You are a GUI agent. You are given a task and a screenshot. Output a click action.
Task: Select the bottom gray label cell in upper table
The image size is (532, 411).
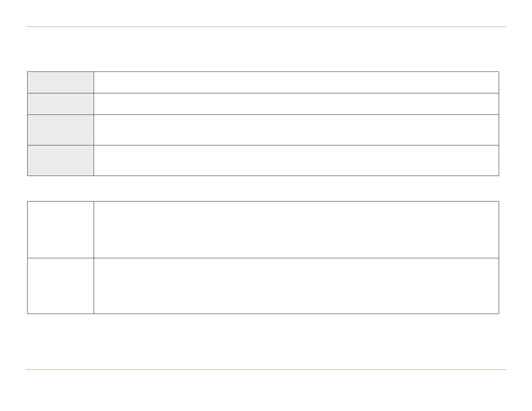[x=60, y=160]
